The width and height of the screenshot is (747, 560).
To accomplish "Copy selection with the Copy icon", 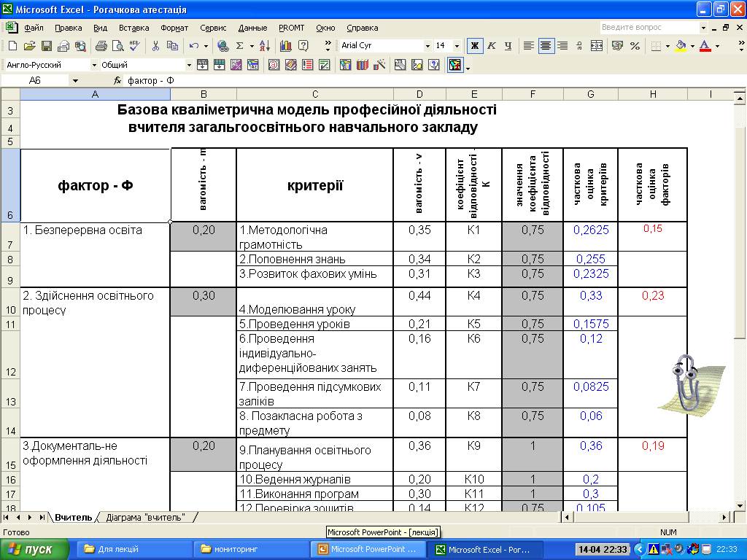I will pyautogui.click(x=172, y=46).
